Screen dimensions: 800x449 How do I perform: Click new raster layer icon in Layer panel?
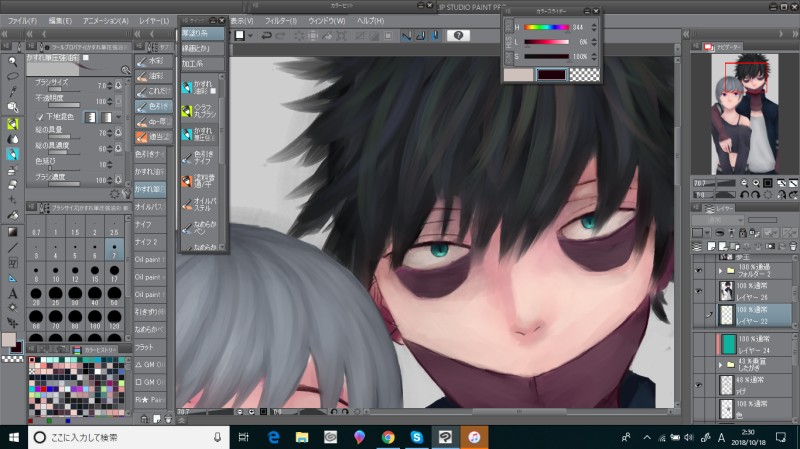pos(711,246)
